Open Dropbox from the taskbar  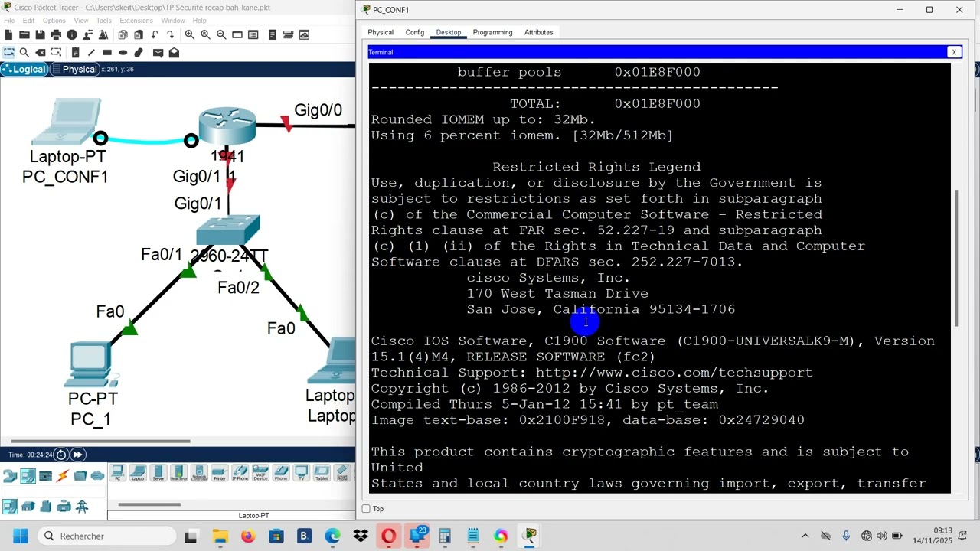[361, 536]
